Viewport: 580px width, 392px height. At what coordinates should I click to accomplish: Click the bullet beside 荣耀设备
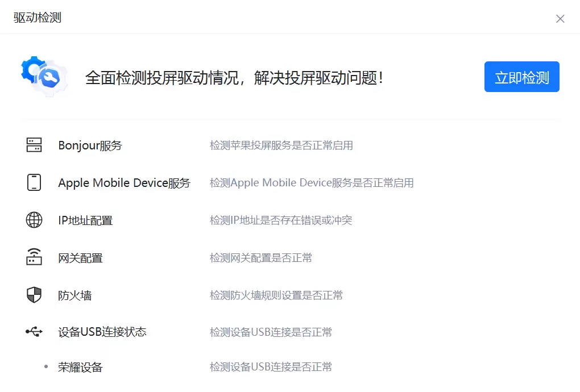(46, 367)
